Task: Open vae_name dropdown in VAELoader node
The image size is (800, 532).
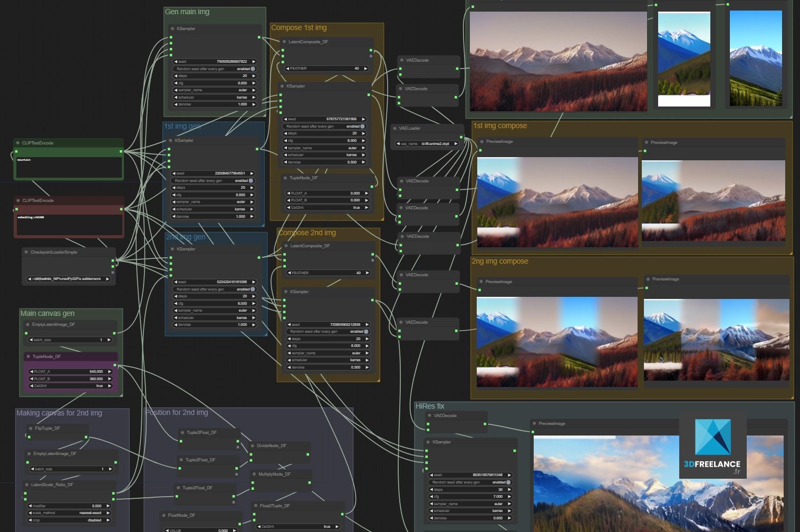Action: 427,143
